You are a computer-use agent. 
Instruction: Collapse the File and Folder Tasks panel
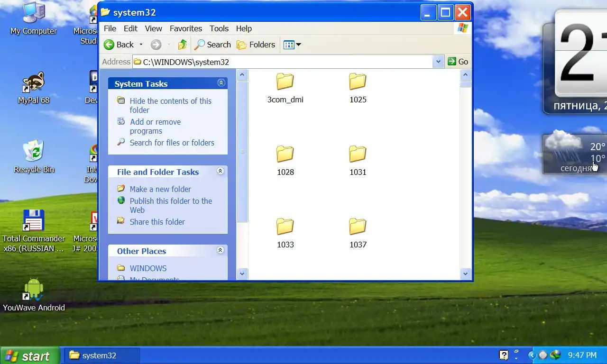[221, 171]
